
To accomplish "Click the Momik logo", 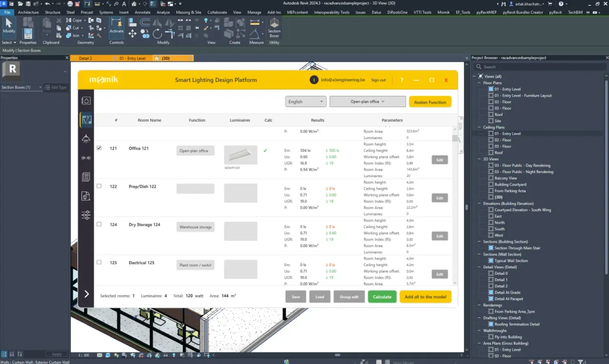I will (x=103, y=80).
